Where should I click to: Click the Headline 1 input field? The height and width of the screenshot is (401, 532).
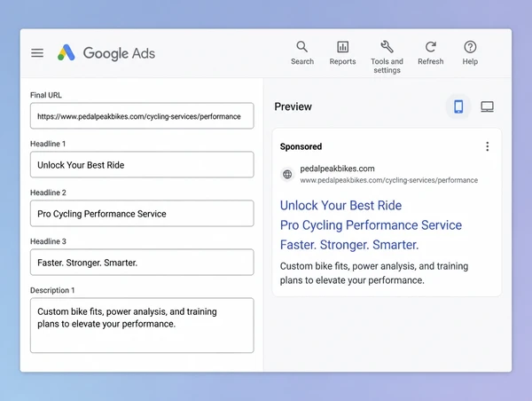point(142,165)
